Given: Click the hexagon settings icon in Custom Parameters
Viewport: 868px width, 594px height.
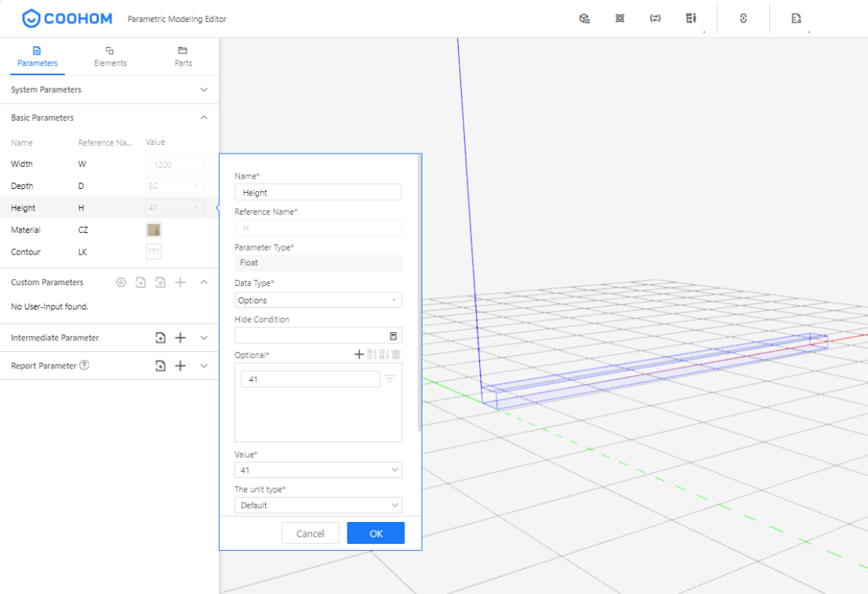Looking at the screenshot, I should [121, 282].
